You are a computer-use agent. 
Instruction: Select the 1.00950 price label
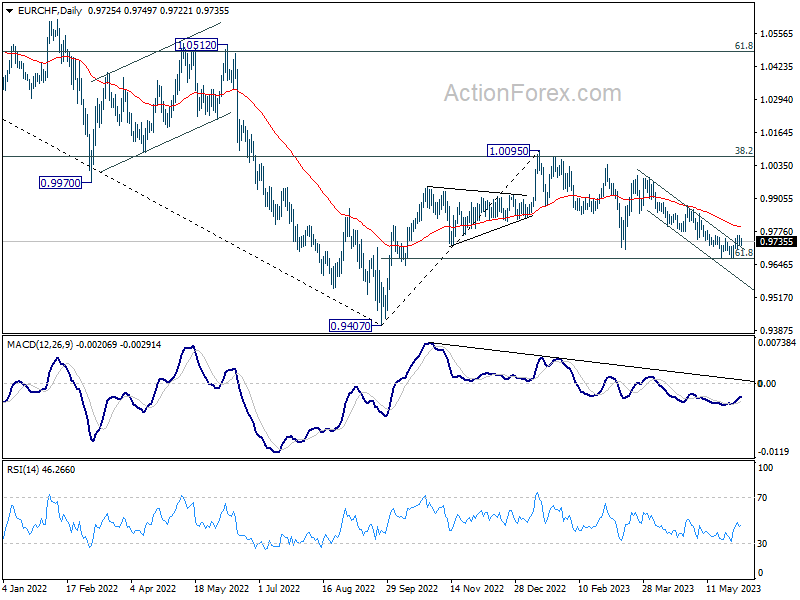click(508, 151)
